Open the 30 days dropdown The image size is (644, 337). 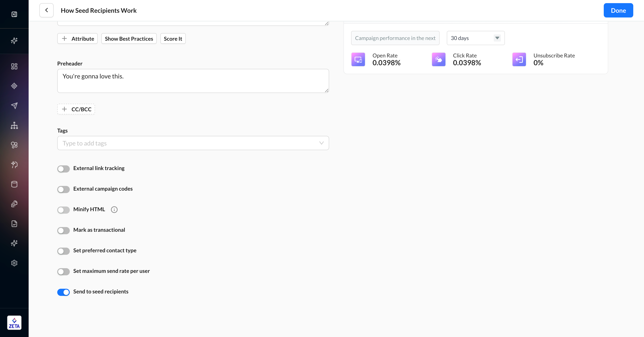pos(475,38)
